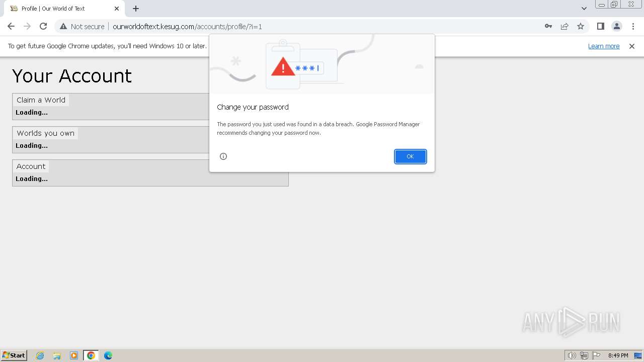Open Action Center flag icon
644x362 pixels.
596,355
